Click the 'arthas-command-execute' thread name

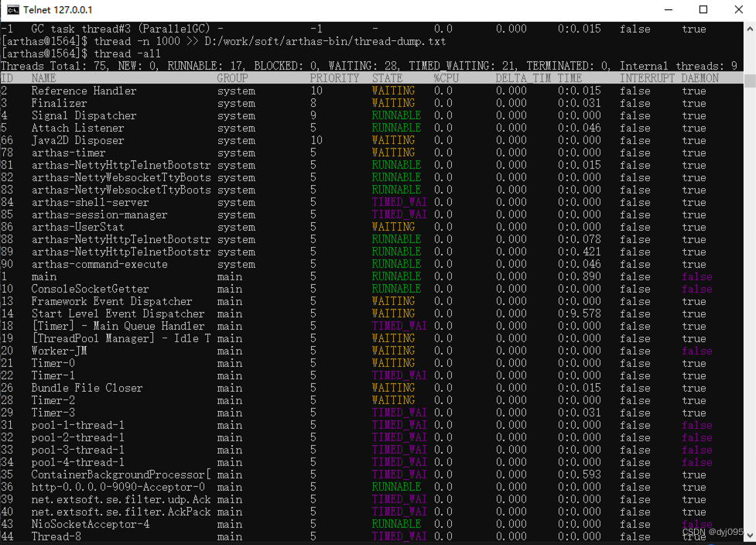click(99, 264)
